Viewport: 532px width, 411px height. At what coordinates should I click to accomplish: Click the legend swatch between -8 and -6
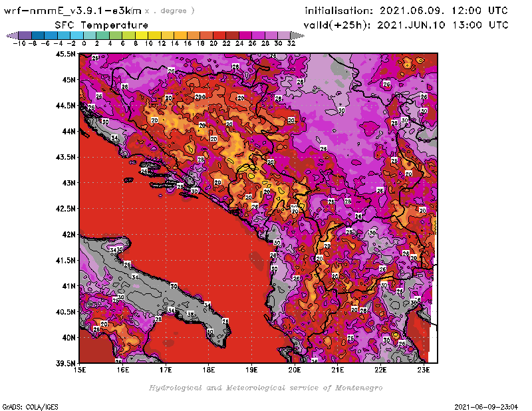(x=38, y=36)
